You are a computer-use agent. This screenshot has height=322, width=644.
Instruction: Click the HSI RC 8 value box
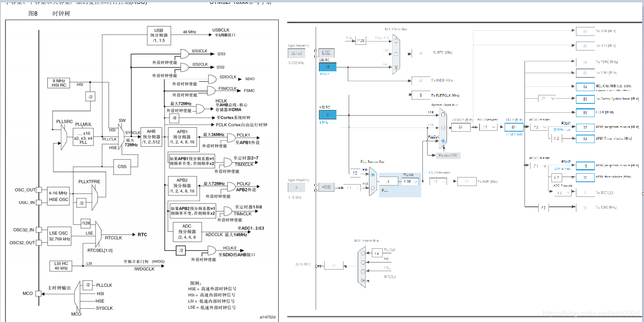(327, 114)
